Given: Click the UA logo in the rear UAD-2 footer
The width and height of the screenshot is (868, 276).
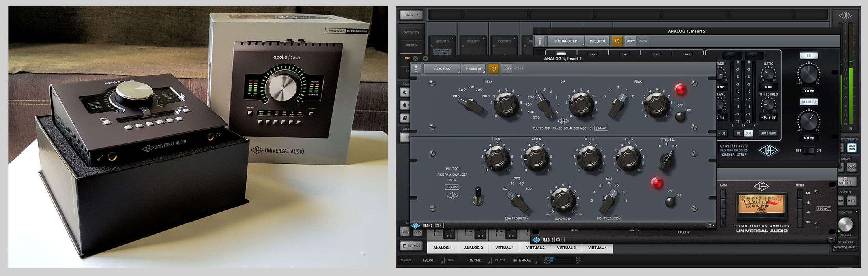Looking at the screenshot, I should coord(537,240).
